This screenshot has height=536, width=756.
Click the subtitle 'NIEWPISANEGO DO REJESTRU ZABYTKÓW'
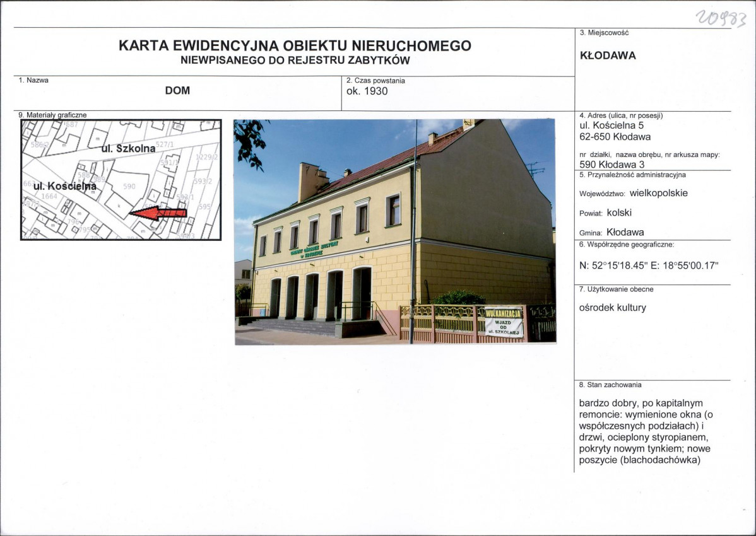(295, 61)
